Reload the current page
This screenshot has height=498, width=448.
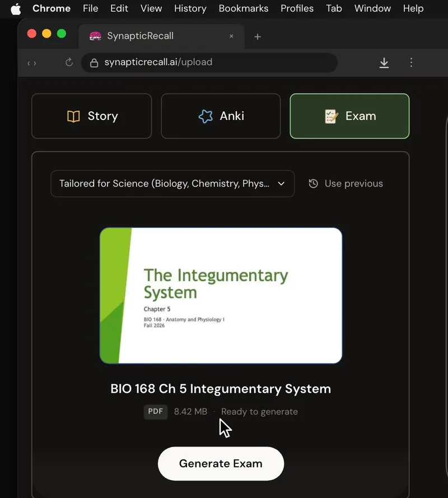tap(69, 62)
